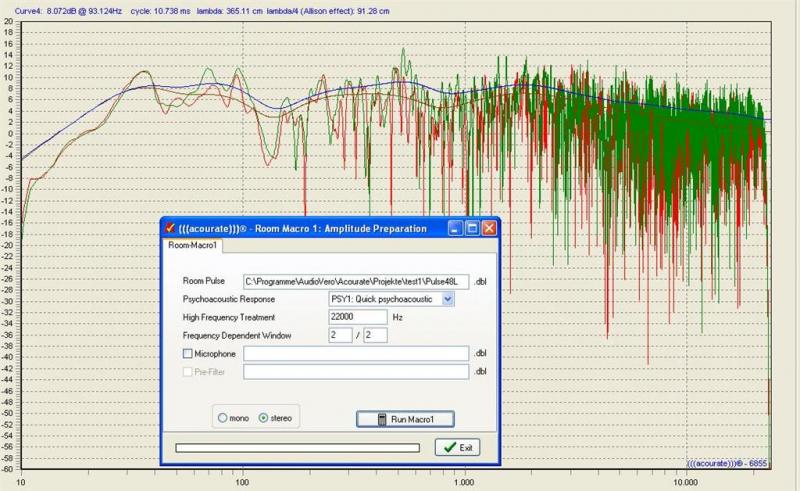Minimize the Room Macro 1 dialog

pos(455,228)
